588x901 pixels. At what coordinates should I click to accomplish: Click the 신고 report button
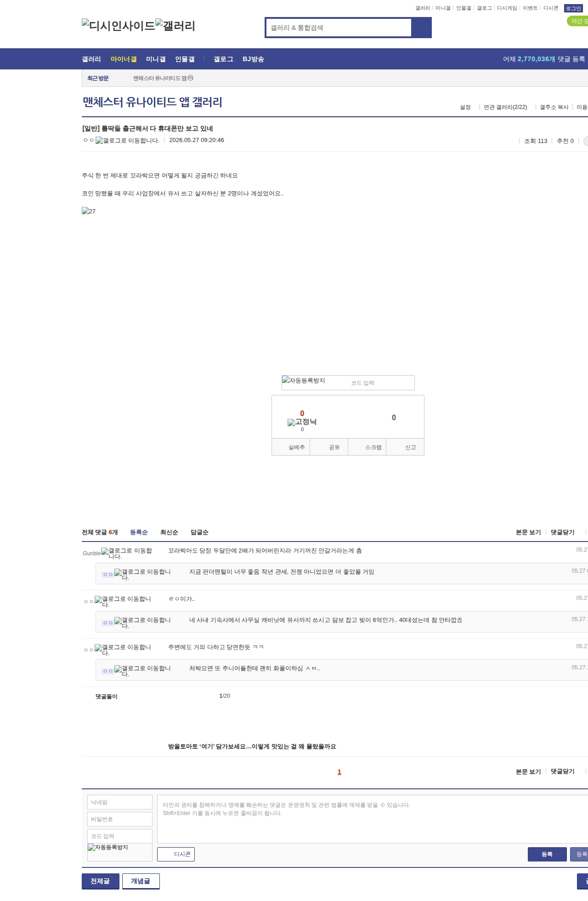click(405, 447)
